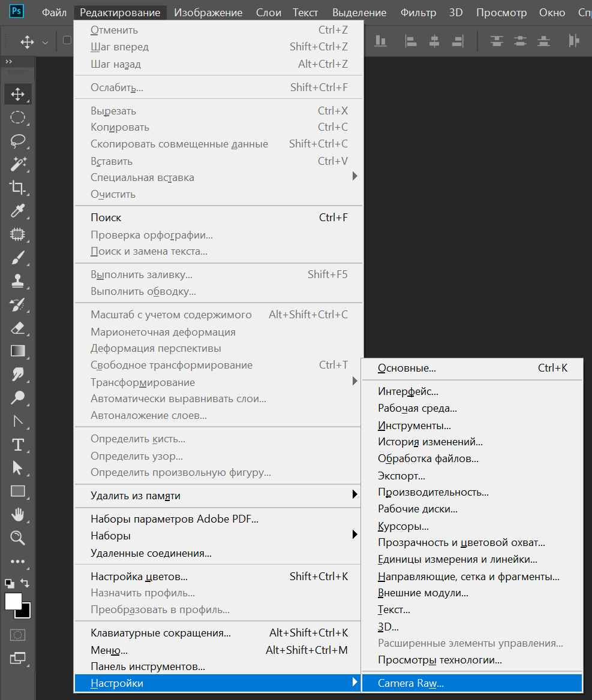Align bottom edges in options bar
The height and width of the screenshot is (700, 592).
point(381,41)
